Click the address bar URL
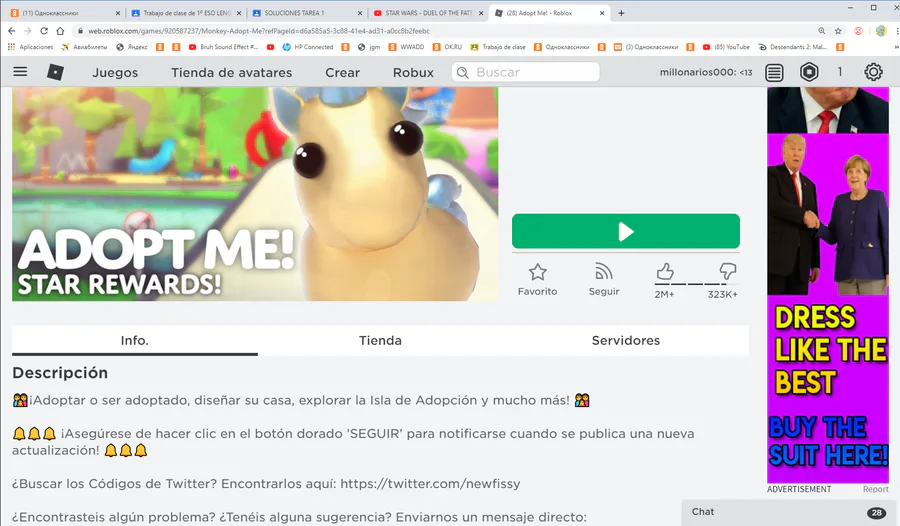 click(x=259, y=31)
